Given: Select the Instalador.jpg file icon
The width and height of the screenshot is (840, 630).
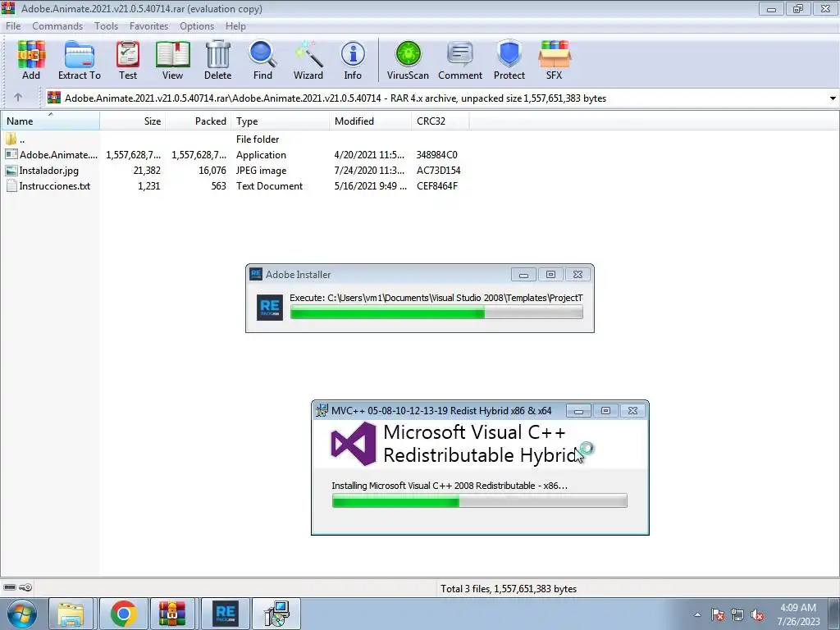Looking at the screenshot, I should 11,171.
